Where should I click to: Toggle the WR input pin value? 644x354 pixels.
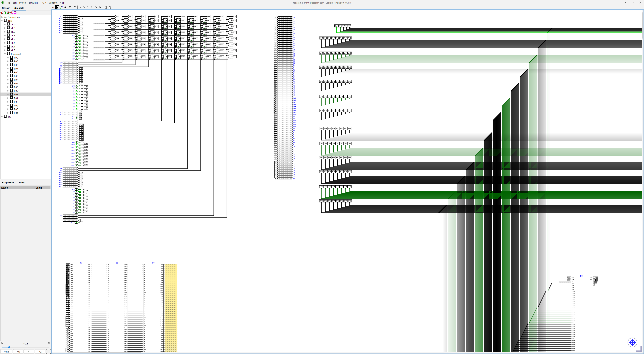(x=76, y=190)
